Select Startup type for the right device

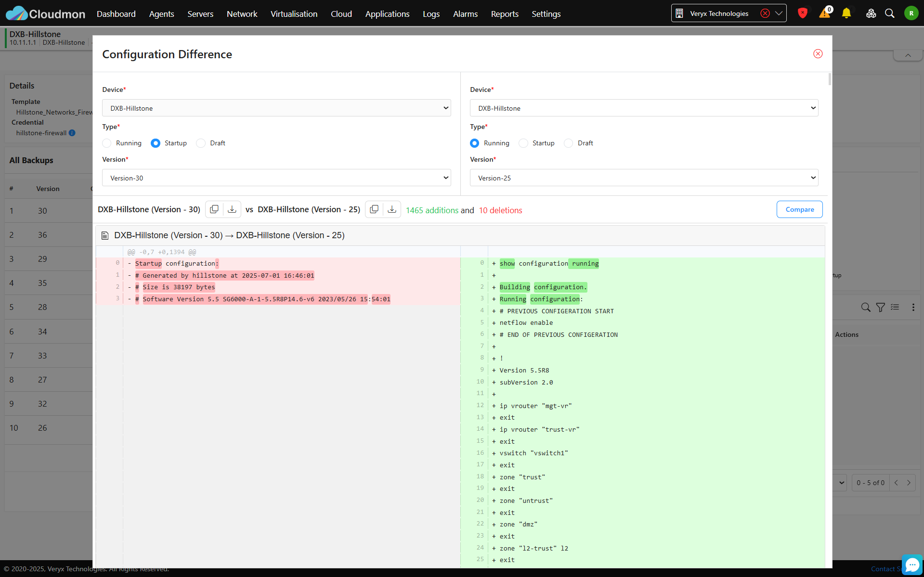tap(523, 143)
